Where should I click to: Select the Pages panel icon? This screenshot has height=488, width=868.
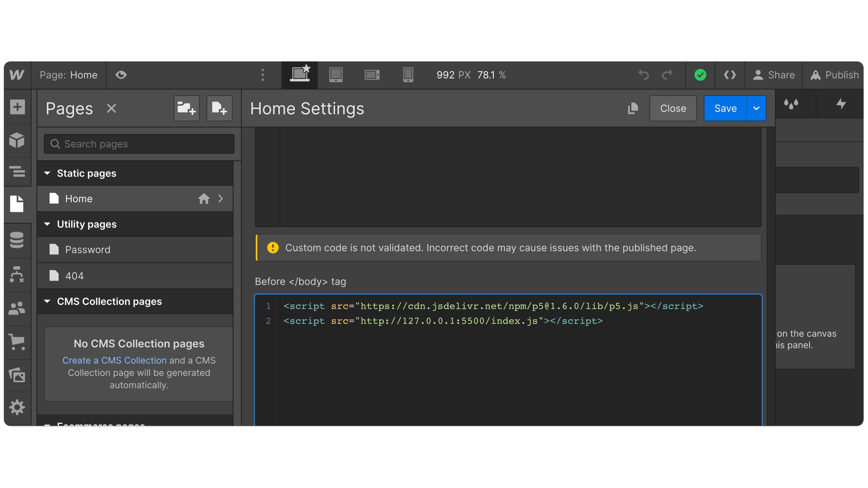click(17, 204)
